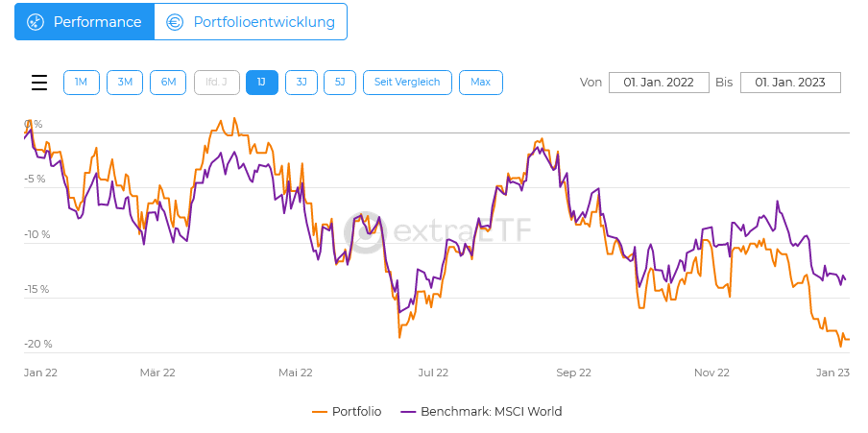Select the 1M time range
868x433 pixels.
[81, 83]
